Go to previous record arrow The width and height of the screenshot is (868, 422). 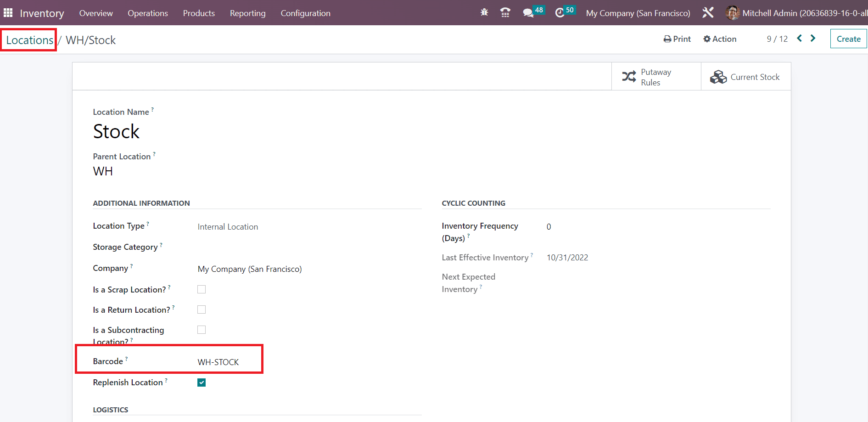[x=800, y=39]
